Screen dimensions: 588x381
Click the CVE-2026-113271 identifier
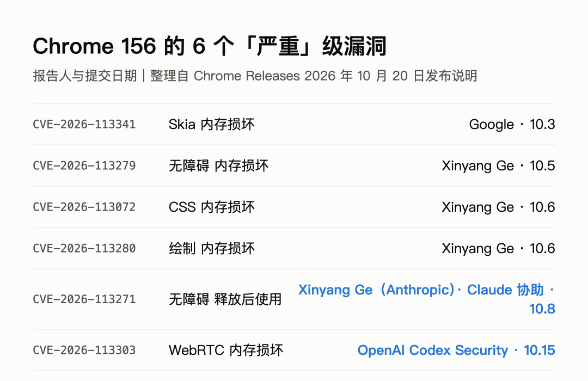[x=84, y=299]
